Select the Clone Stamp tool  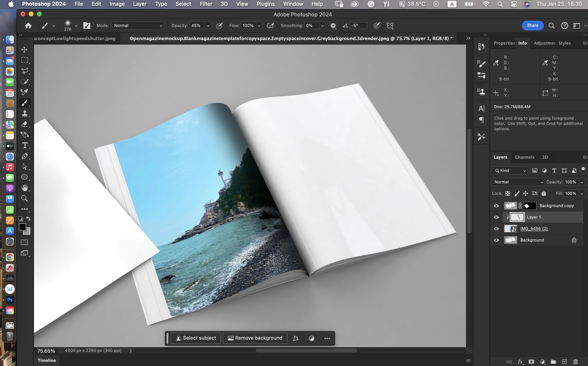[x=25, y=113]
